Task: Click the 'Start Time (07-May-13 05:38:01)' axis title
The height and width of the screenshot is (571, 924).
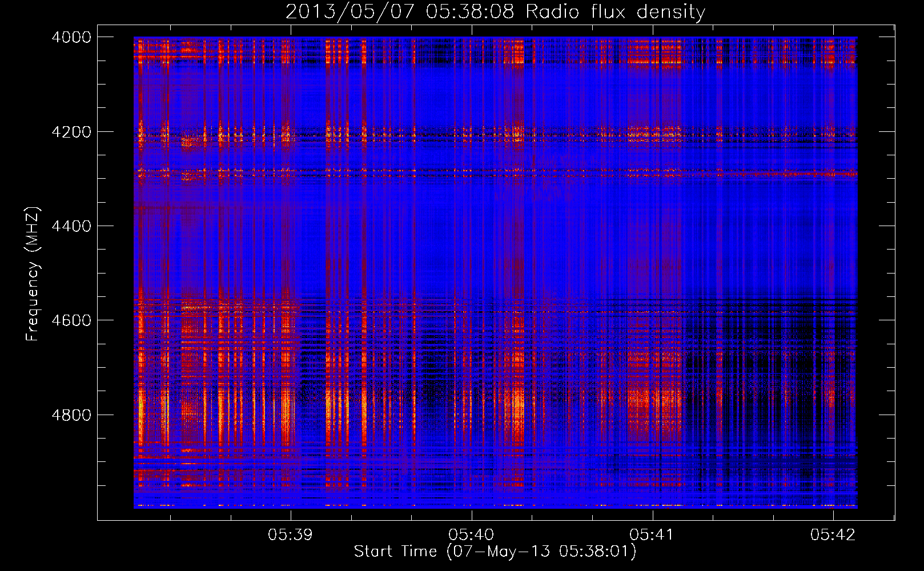Action: point(495,552)
